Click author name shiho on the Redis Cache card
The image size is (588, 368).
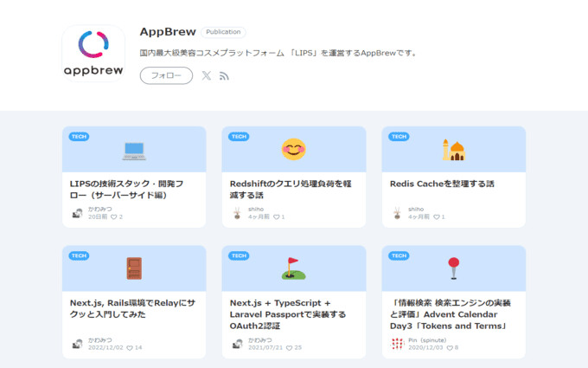[416, 209]
